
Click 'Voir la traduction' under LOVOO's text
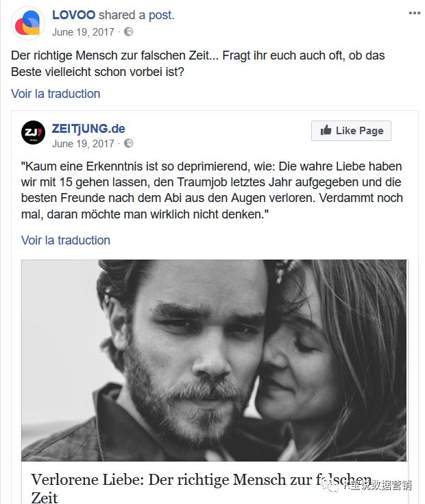coord(56,94)
